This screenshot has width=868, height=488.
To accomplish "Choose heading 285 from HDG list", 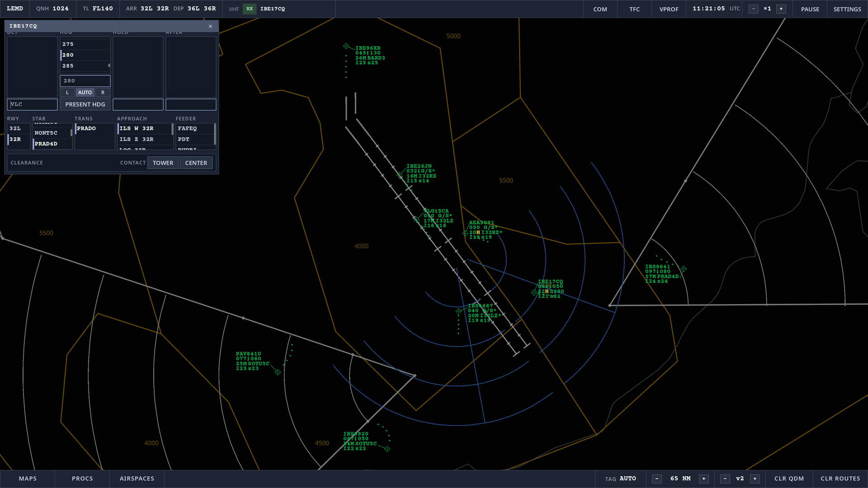I will click(85, 66).
